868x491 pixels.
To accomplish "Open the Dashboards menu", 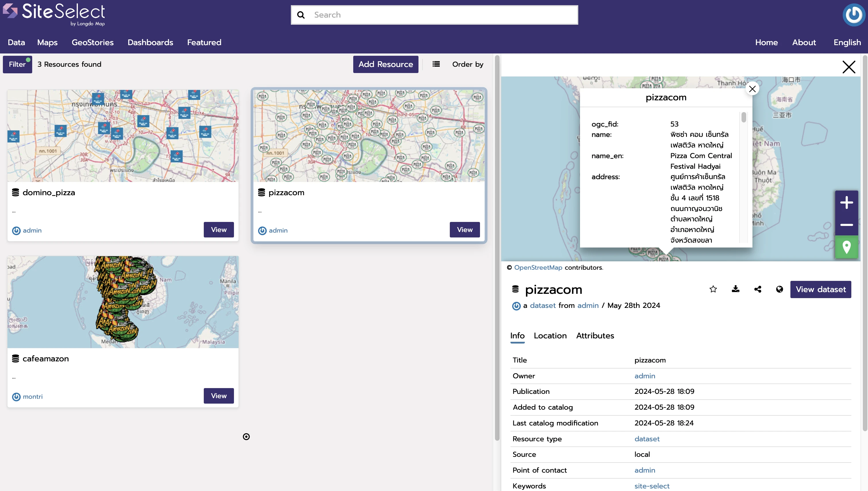I will tap(150, 42).
